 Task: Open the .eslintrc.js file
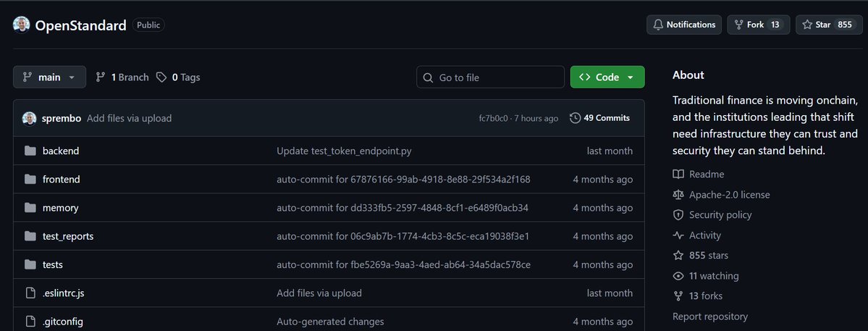click(63, 293)
